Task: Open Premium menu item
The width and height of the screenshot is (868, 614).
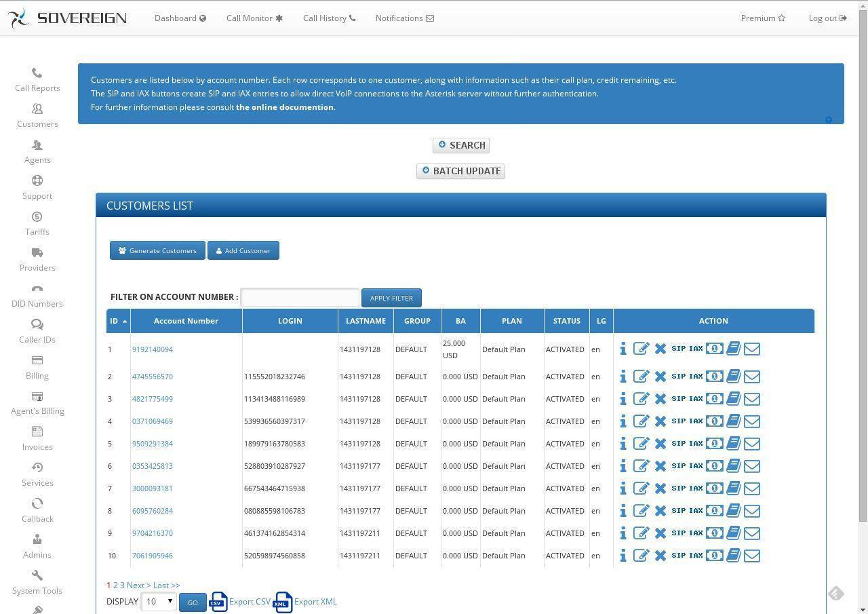Action: [x=763, y=18]
